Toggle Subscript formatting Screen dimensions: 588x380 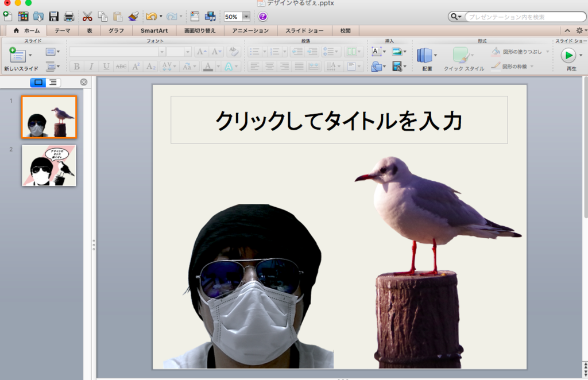(x=151, y=67)
